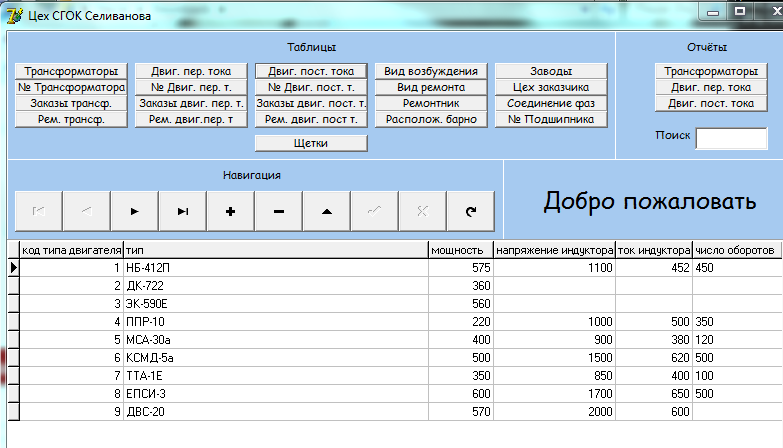783x448 pixels.
Task: Open the Трансформаторы table
Action: 71,71
